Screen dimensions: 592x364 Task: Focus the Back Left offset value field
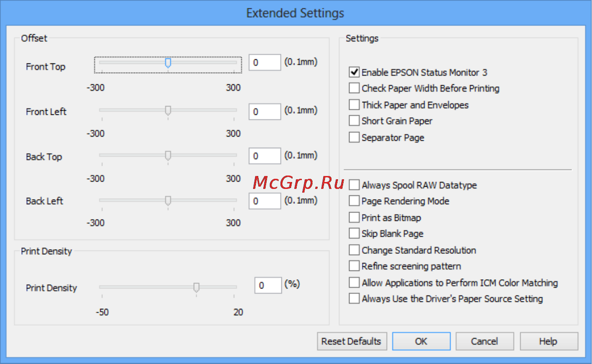tap(265, 201)
